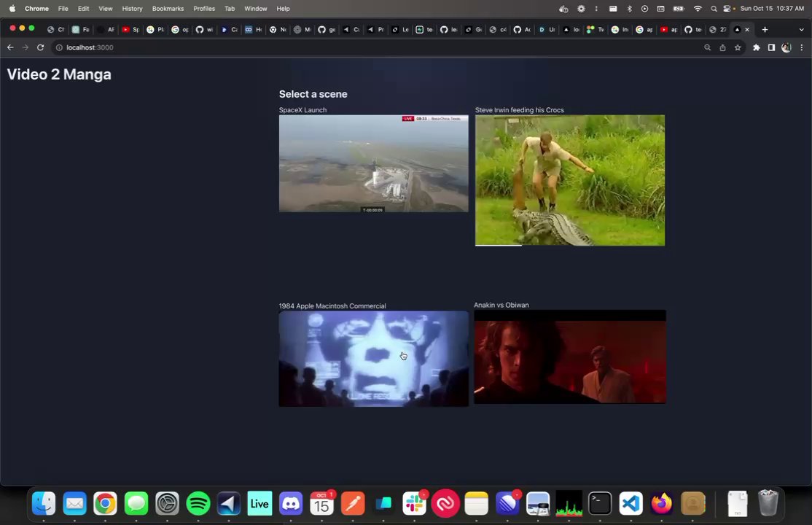Open Discord from the dock

291,503
